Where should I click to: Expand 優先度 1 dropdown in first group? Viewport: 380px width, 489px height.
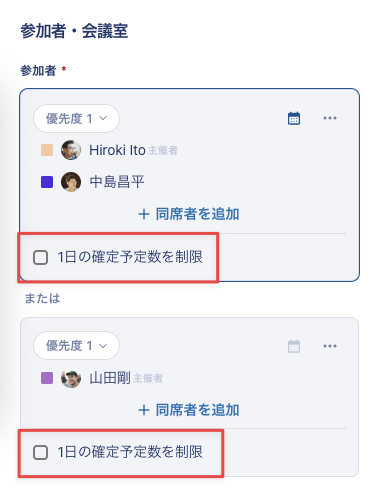pos(76,118)
